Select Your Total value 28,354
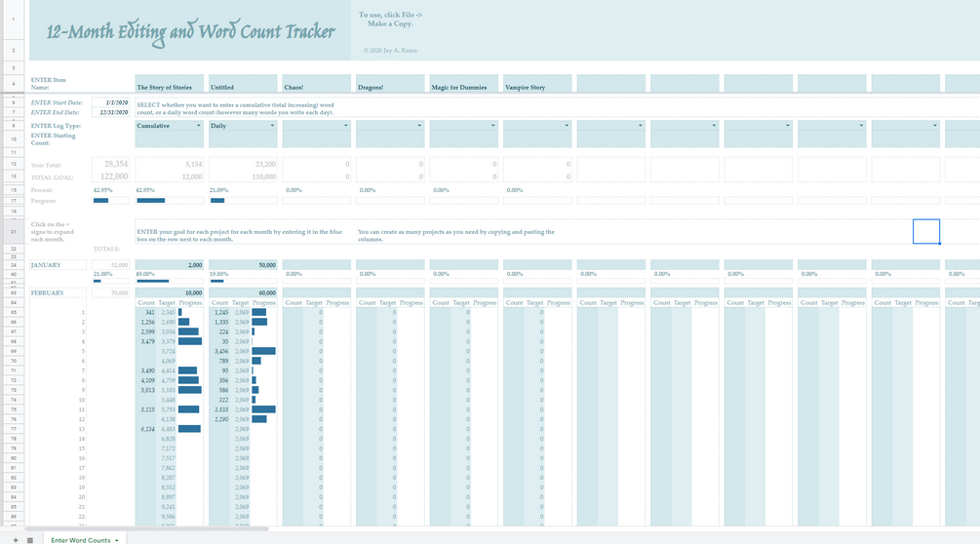This screenshot has height=544, width=980. [110, 164]
